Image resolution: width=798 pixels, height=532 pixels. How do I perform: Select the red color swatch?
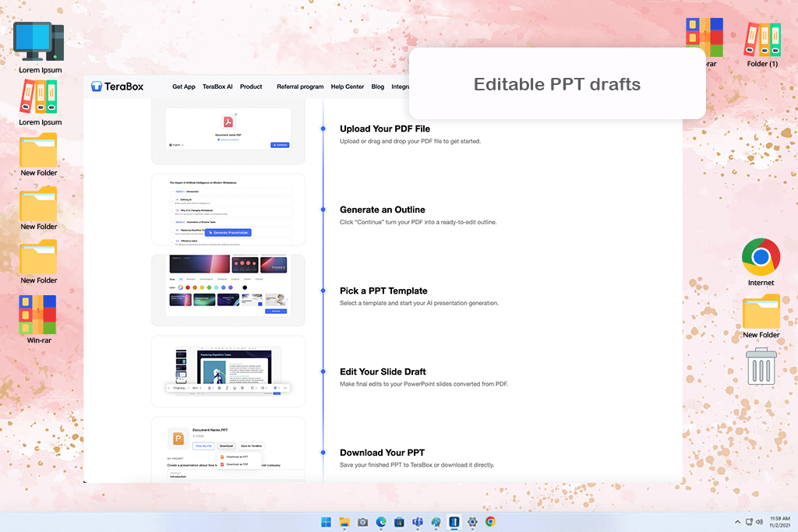click(x=188, y=287)
